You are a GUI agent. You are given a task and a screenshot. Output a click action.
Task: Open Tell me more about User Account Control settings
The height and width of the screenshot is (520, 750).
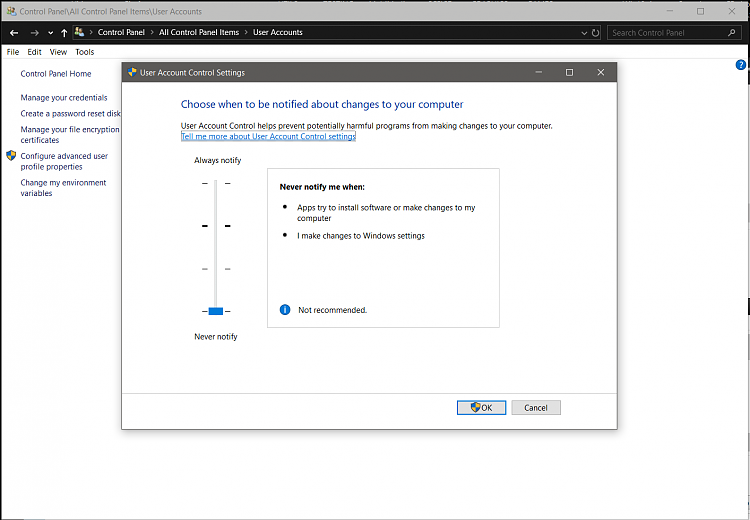click(x=268, y=136)
